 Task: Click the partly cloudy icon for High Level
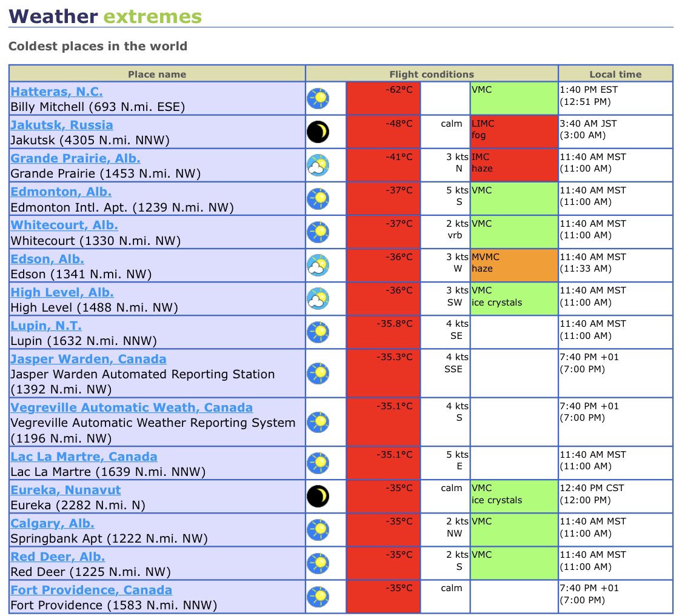[318, 299]
